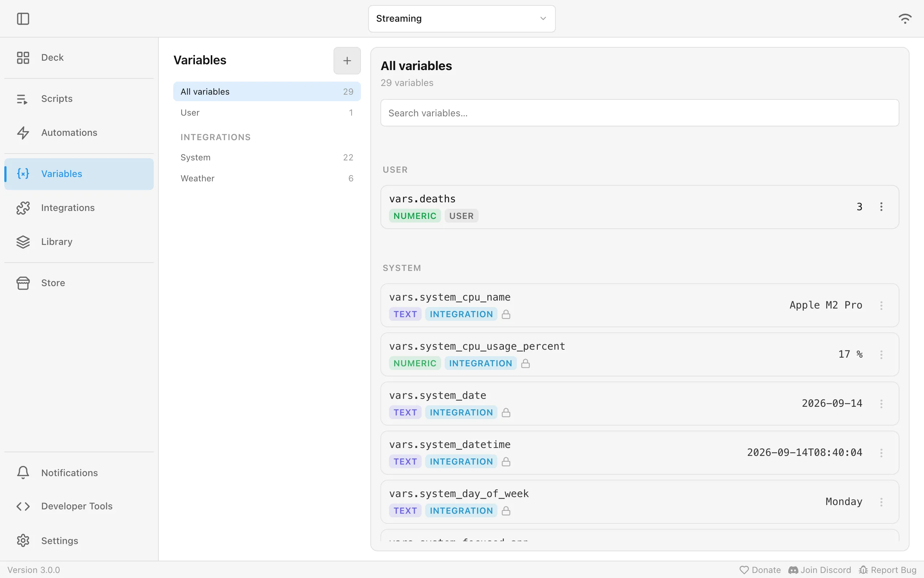Image resolution: width=924 pixels, height=578 pixels.
Task: Click the USER tag on vars.deaths
Action: click(461, 216)
